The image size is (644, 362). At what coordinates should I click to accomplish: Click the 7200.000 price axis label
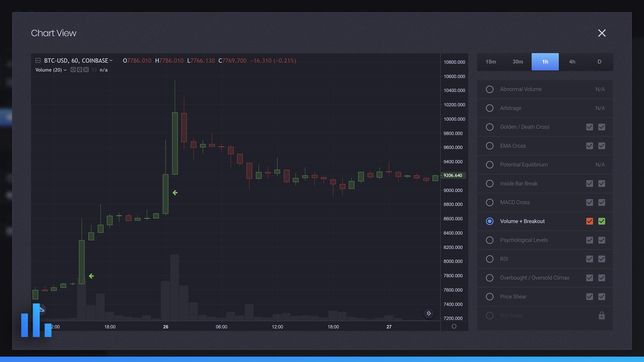pyautogui.click(x=453, y=318)
